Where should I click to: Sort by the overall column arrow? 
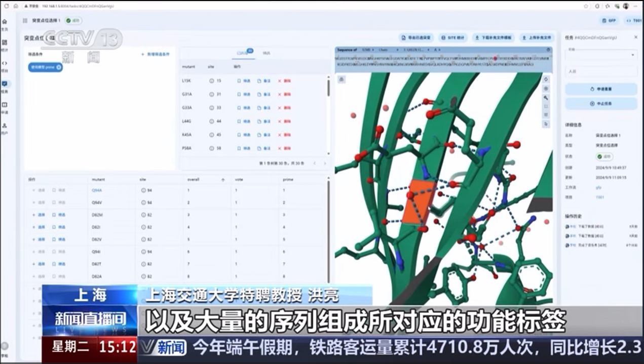point(223,180)
